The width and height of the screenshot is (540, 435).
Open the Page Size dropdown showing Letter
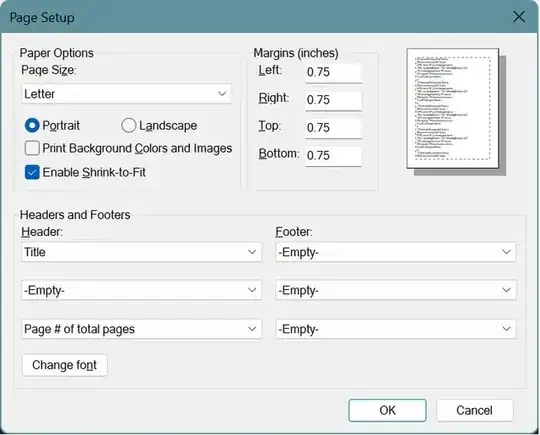pos(126,94)
